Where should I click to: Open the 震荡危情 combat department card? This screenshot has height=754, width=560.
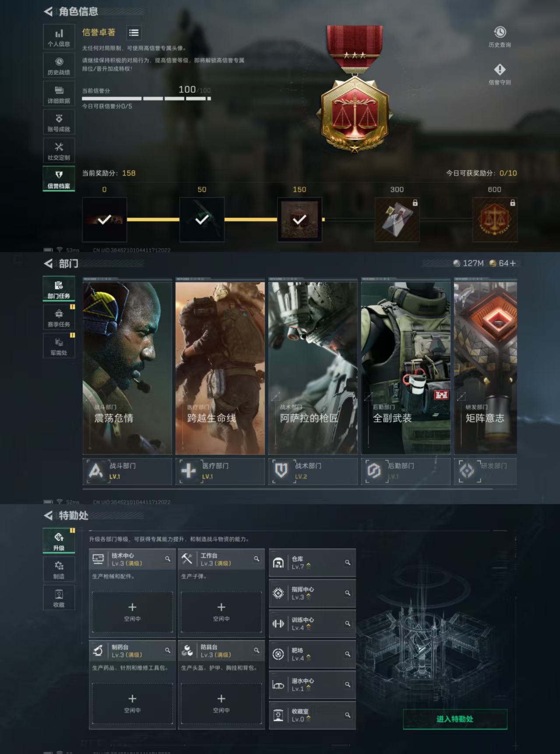tap(127, 368)
